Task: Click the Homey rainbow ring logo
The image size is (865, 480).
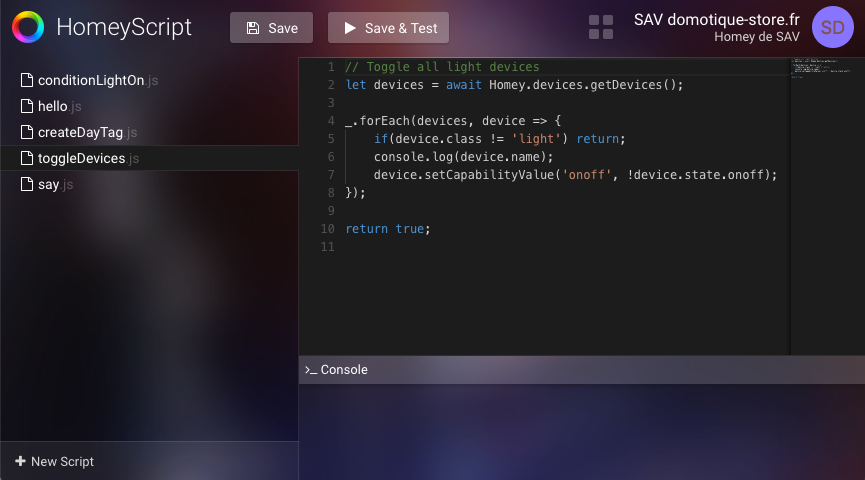Action: coord(28,27)
